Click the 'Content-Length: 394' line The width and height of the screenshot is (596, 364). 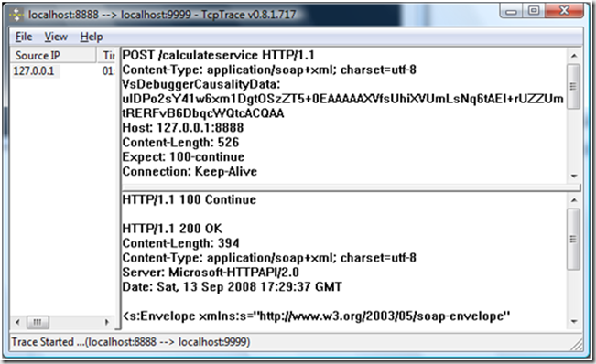click(180, 243)
